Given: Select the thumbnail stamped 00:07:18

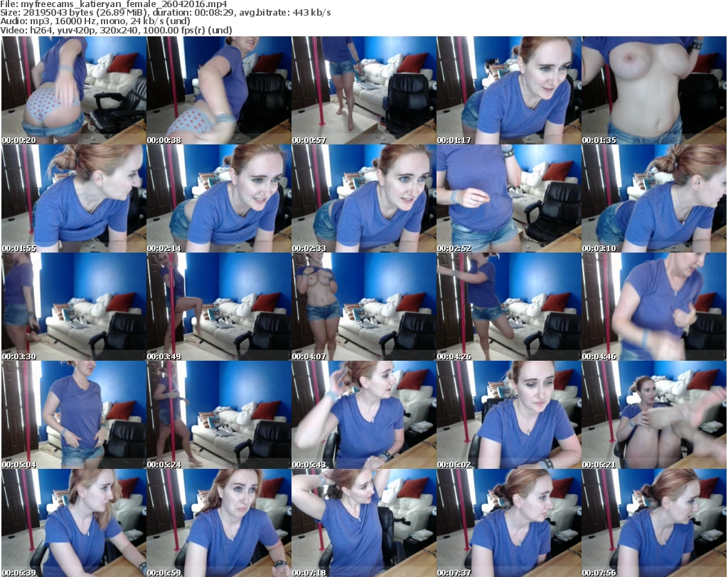Looking at the screenshot, I should pos(364,523).
